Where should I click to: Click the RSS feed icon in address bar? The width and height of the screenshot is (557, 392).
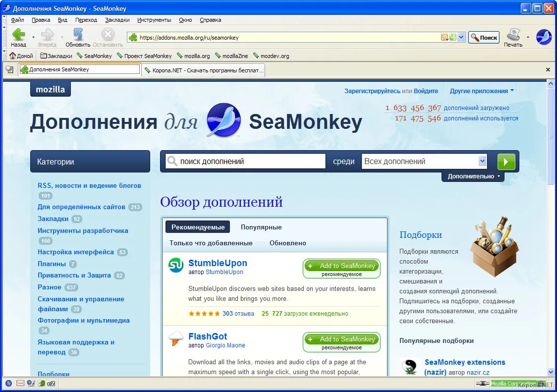(445, 37)
